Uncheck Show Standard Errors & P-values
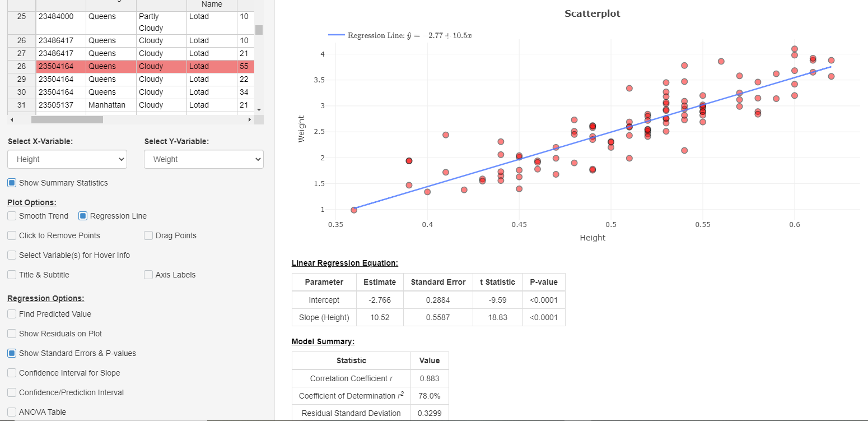This screenshot has width=868, height=421. 11,353
